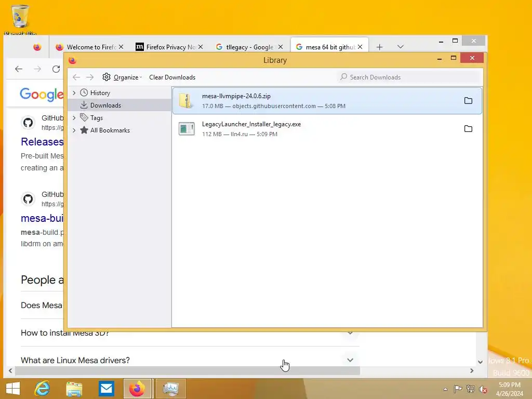Click the second GitHub favicon in results
This screenshot has width=532, height=399.
click(x=28, y=199)
